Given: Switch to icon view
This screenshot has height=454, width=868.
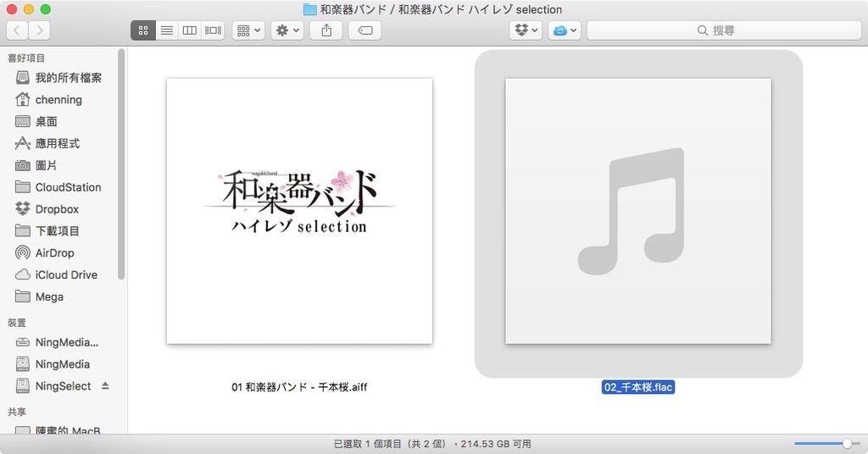Looking at the screenshot, I should coord(142,30).
